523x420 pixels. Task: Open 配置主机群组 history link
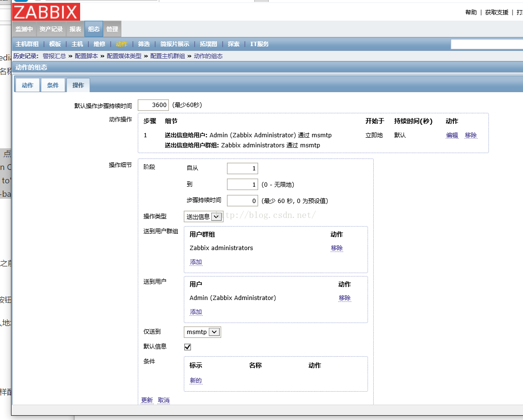point(167,56)
